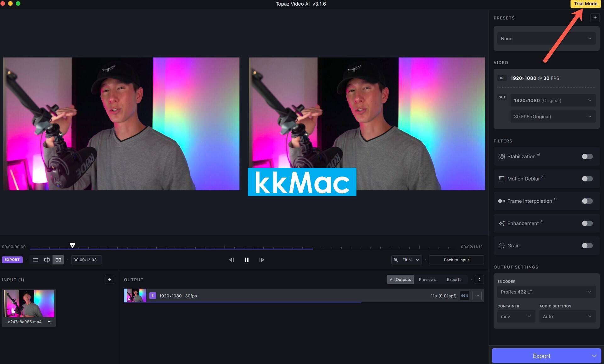Expand Export button dropdown arrow
The image size is (604, 364).
click(594, 356)
